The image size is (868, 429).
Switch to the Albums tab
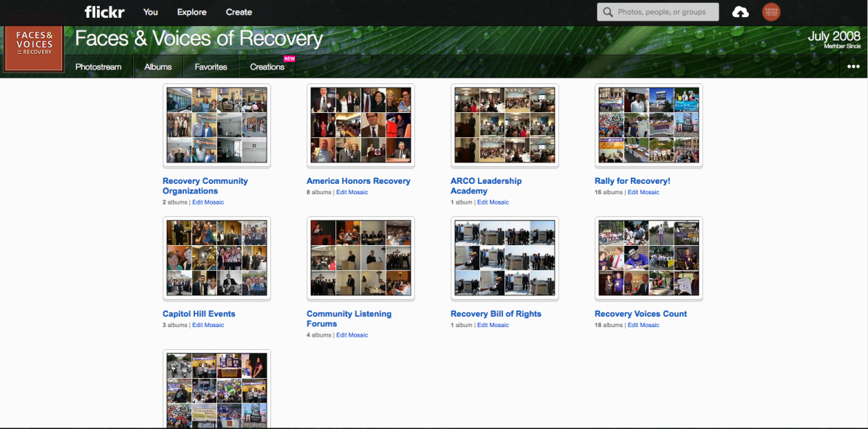pyautogui.click(x=158, y=66)
